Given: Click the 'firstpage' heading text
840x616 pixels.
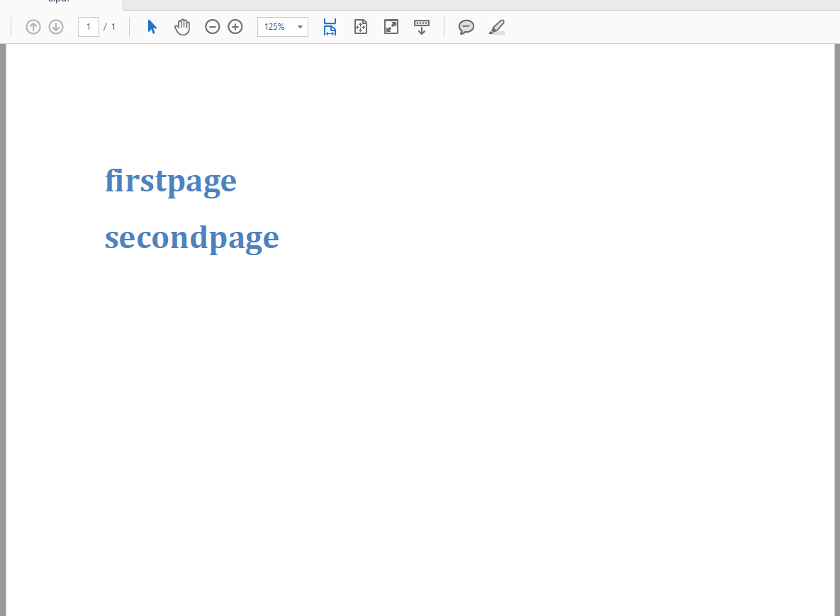Looking at the screenshot, I should 170,181.
